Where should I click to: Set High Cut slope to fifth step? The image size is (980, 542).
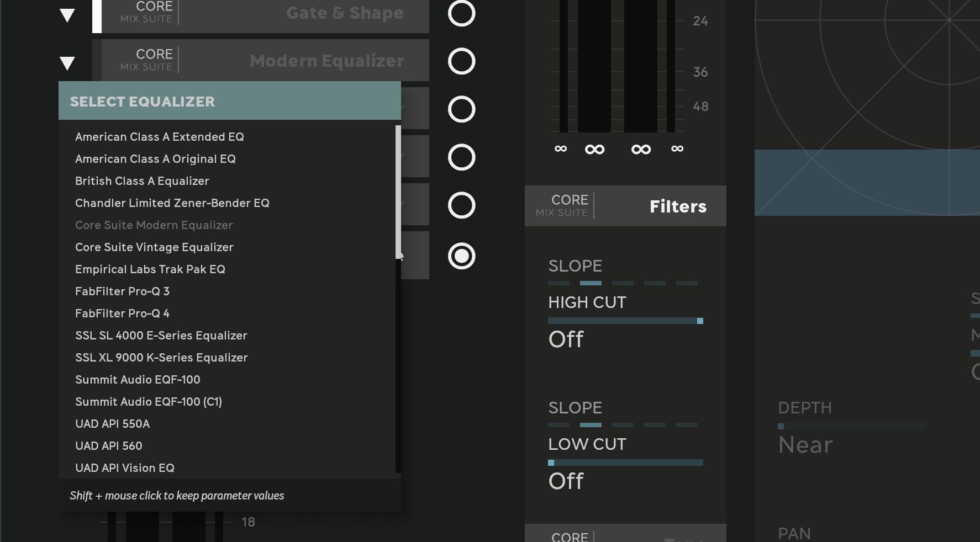[687, 283]
